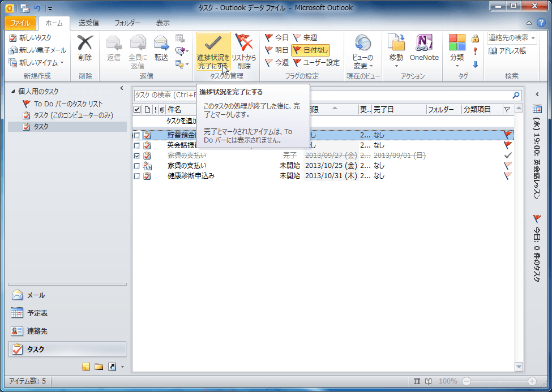Viewport: 552px width, 392px height.
Task: Collapse the navigation pane with the arrow
Action: tap(122, 88)
